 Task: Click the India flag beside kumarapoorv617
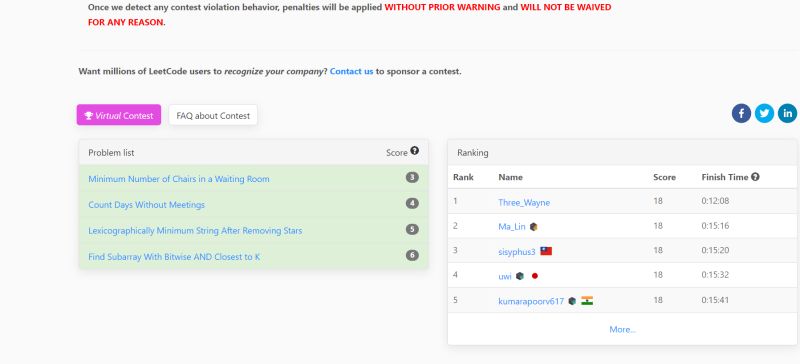[x=587, y=301]
